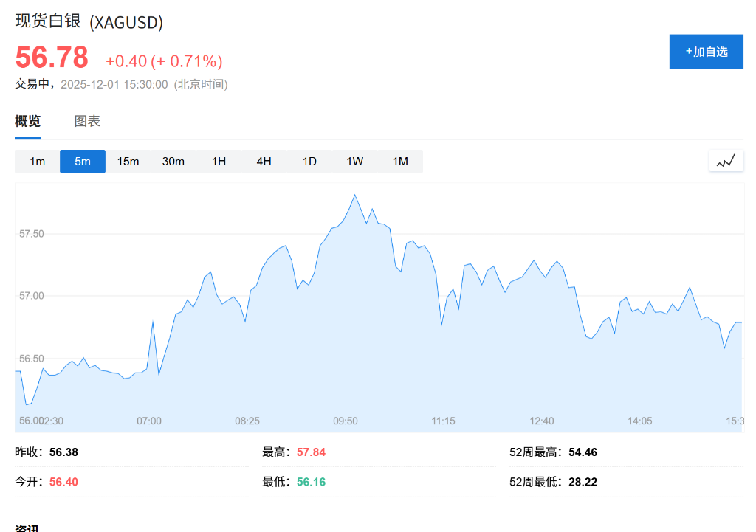Click the 最低 56.16 value

[x=311, y=482]
